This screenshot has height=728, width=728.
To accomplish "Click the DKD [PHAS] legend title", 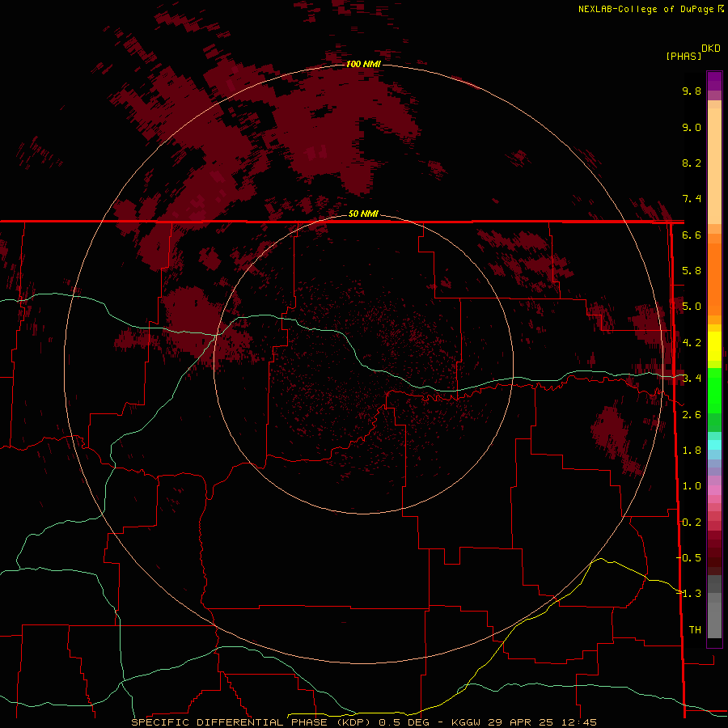I will (693, 53).
